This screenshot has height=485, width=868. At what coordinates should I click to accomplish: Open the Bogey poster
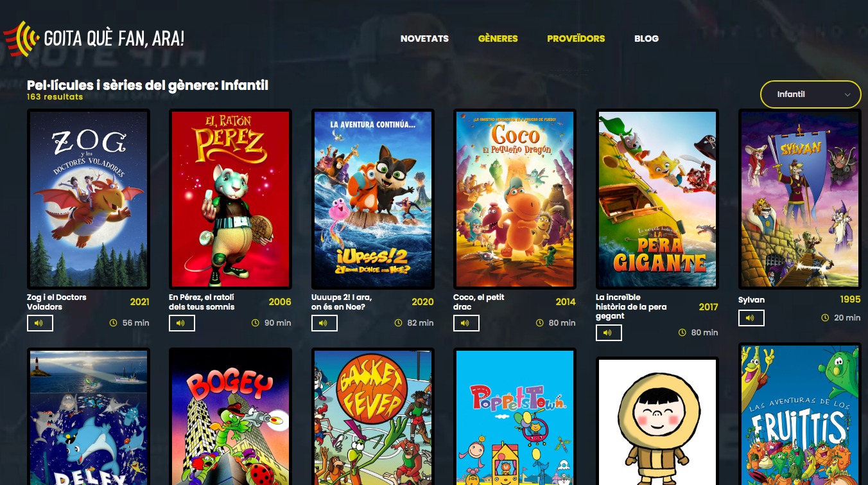click(x=230, y=416)
